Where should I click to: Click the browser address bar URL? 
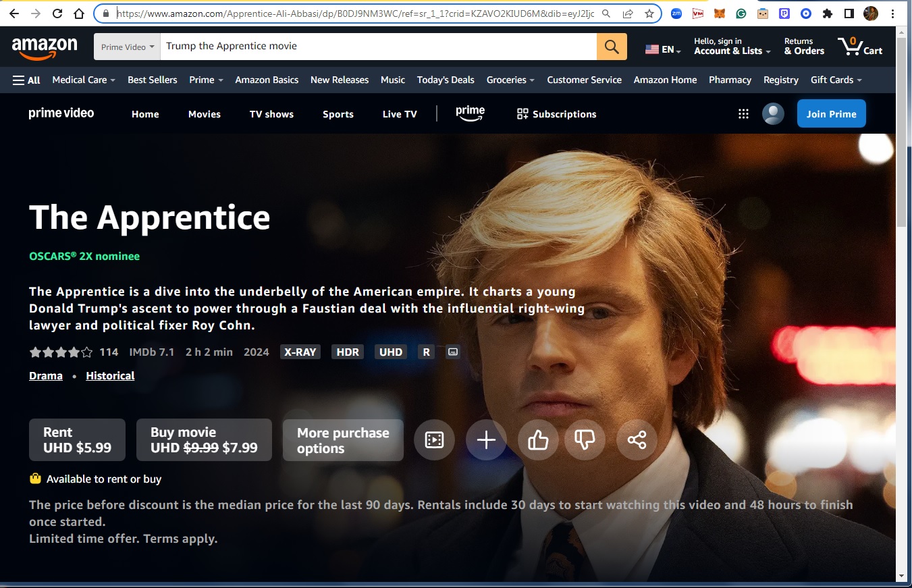pyautogui.click(x=354, y=14)
